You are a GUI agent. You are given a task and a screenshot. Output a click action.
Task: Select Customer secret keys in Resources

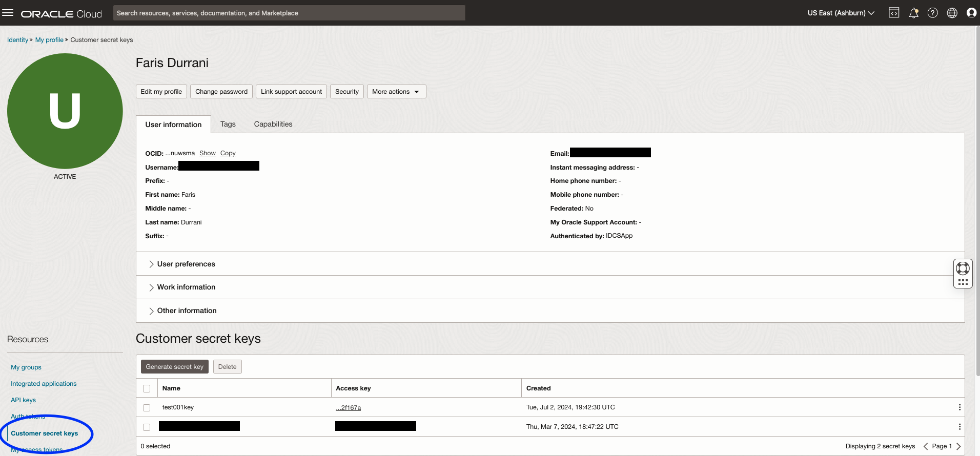(45, 433)
